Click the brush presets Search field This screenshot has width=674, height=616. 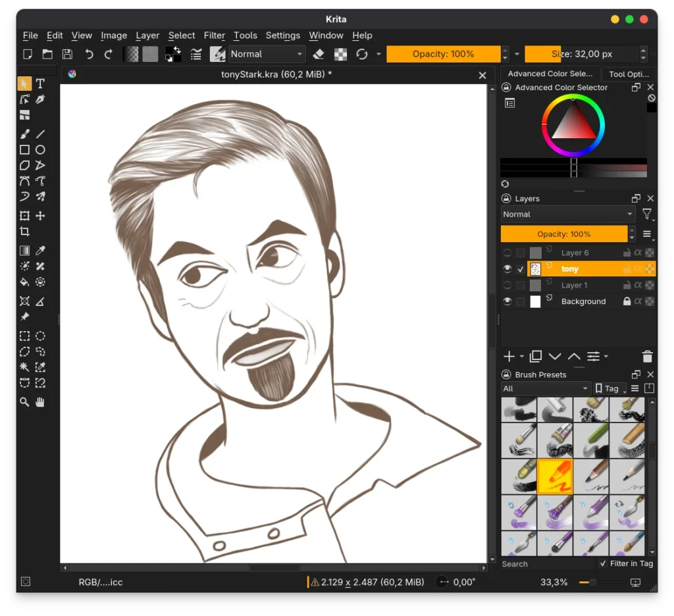pyautogui.click(x=548, y=563)
